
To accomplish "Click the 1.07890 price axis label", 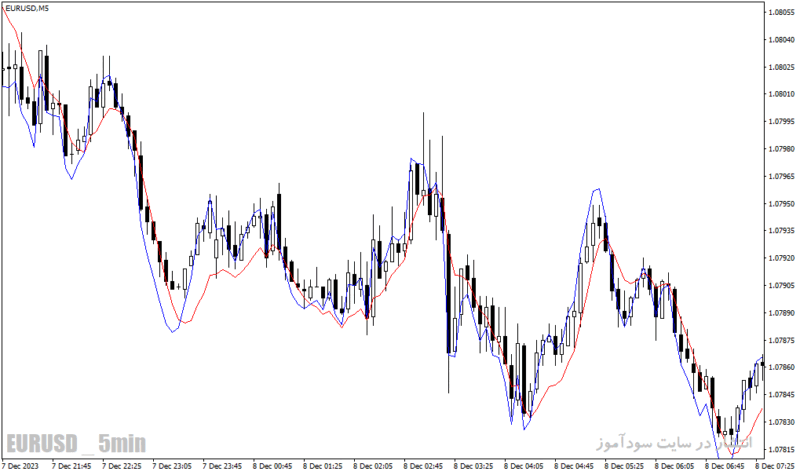I will (782, 313).
